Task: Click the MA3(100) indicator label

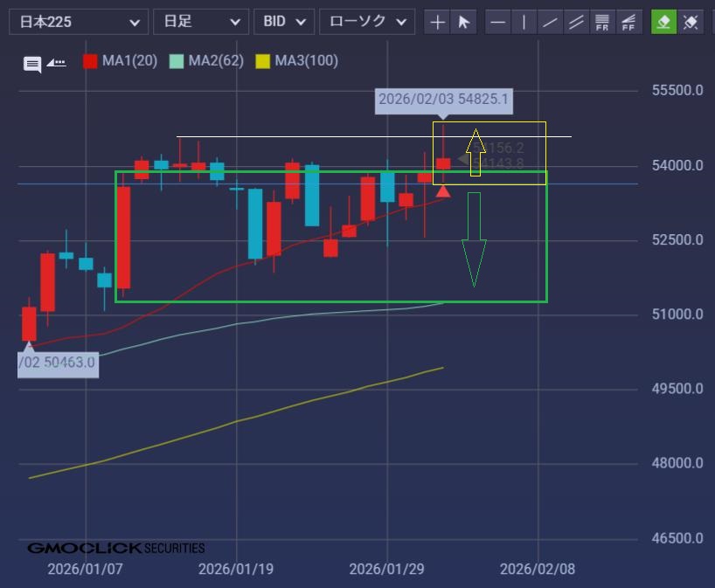Action: coord(306,61)
